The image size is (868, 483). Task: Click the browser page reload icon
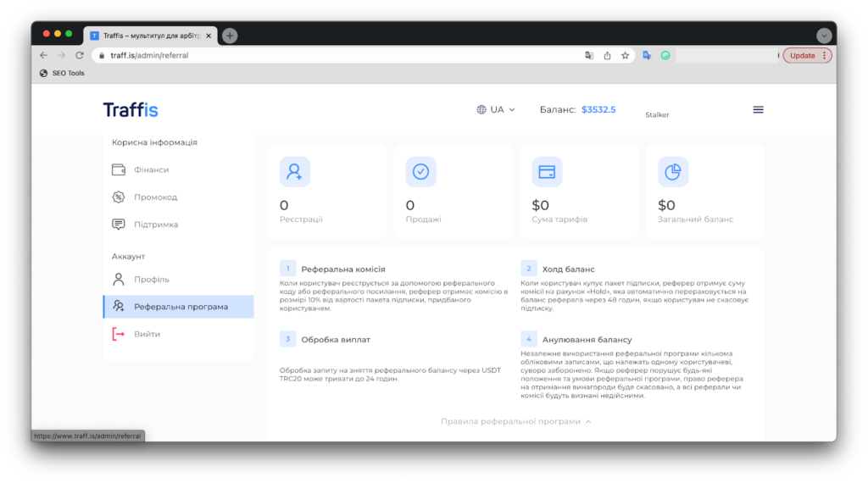coord(80,56)
